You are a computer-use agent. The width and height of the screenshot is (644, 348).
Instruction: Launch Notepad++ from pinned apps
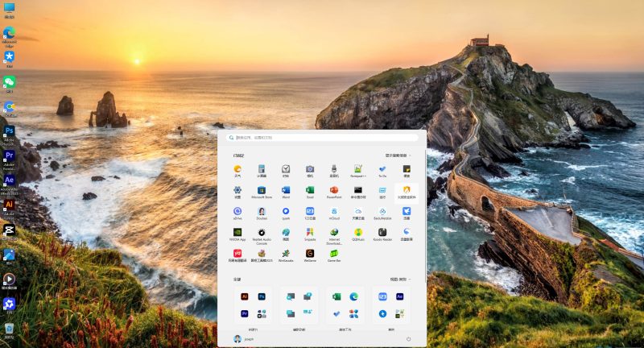coord(358,169)
